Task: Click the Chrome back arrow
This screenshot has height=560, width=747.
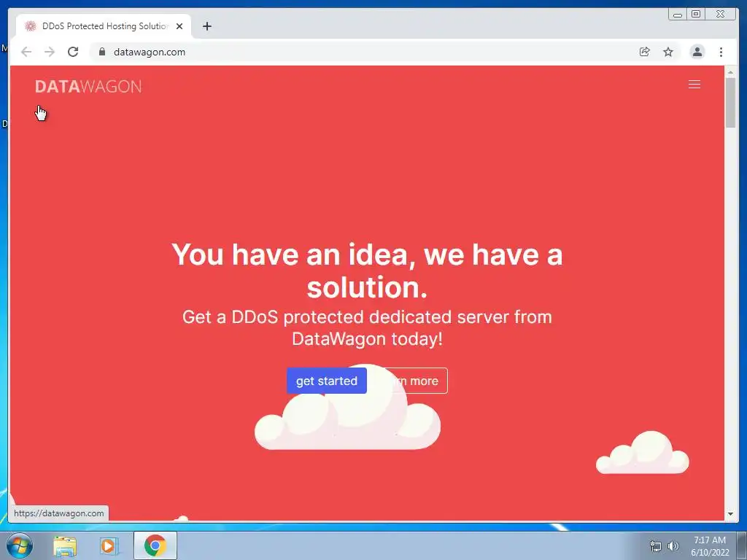Action: [x=26, y=52]
